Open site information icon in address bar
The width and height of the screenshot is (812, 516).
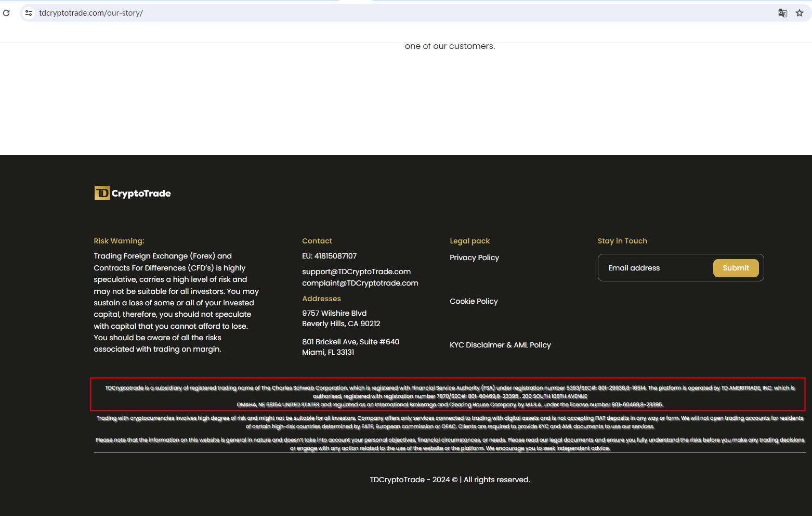[x=29, y=13]
